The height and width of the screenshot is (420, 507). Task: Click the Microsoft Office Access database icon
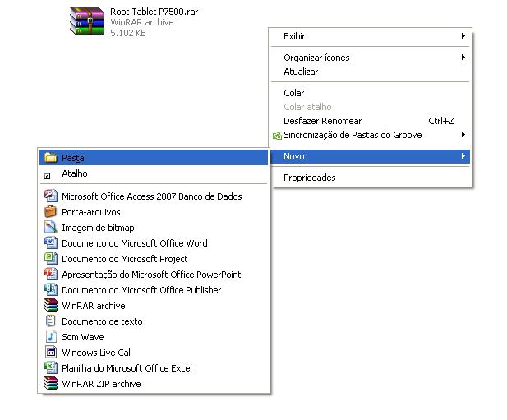point(51,196)
